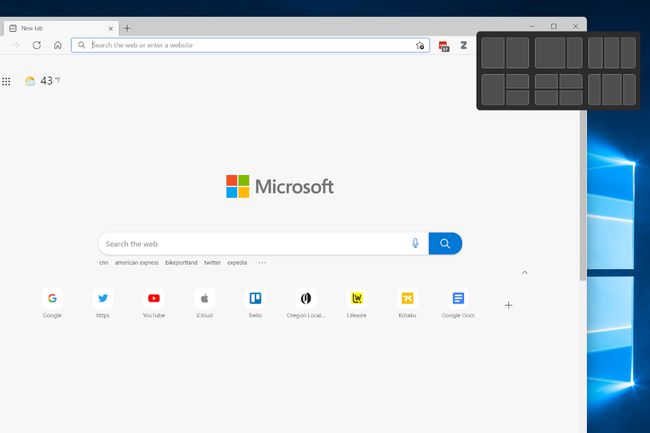Click the twitter suggestion link
This screenshot has height=433, width=650.
(x=212, y=263)
